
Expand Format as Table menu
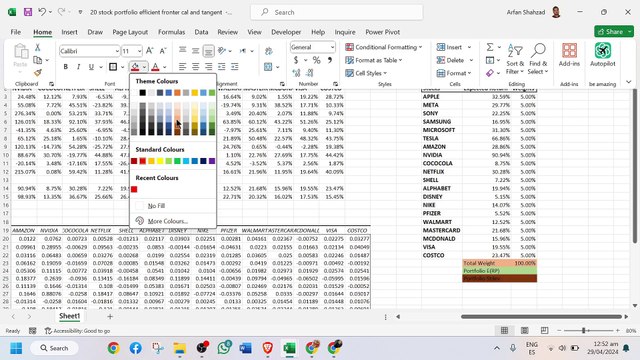(373, 60)
